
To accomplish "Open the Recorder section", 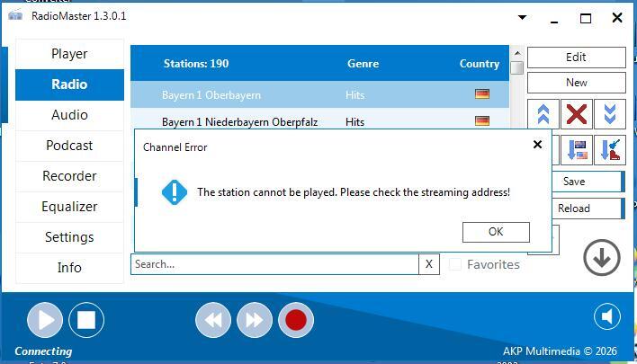I will pyautogui.click(x=69, y=176).
